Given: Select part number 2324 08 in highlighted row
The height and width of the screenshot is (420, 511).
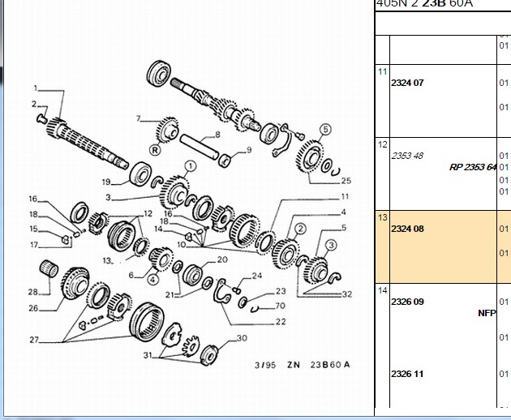Looking at the screenshot, I should coord(407,229).
